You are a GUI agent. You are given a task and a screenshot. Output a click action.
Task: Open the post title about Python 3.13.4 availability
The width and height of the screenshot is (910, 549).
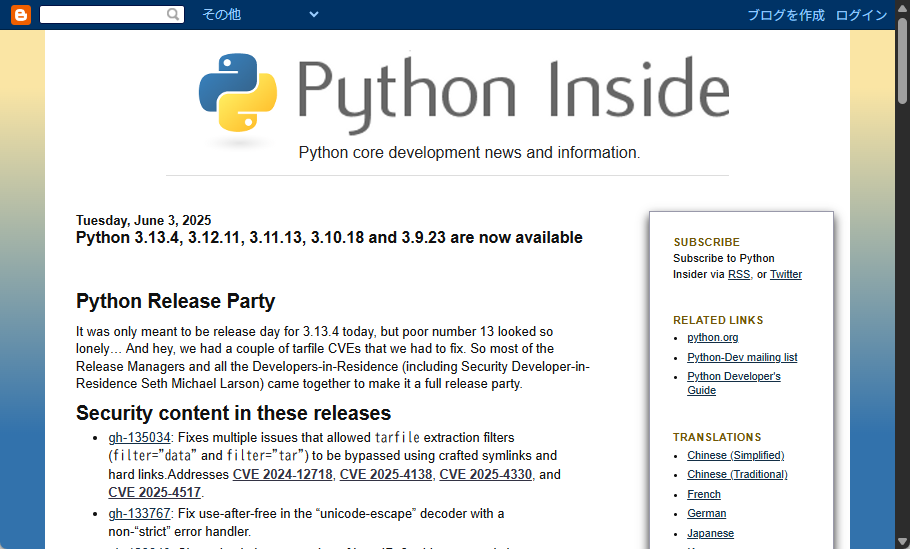click(x=329, y=237)
